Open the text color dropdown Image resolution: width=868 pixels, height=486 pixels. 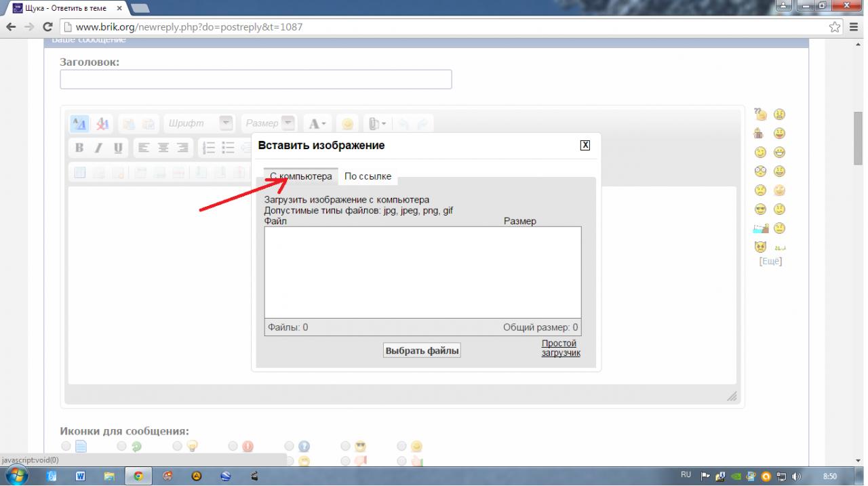(x=317, y=123)
